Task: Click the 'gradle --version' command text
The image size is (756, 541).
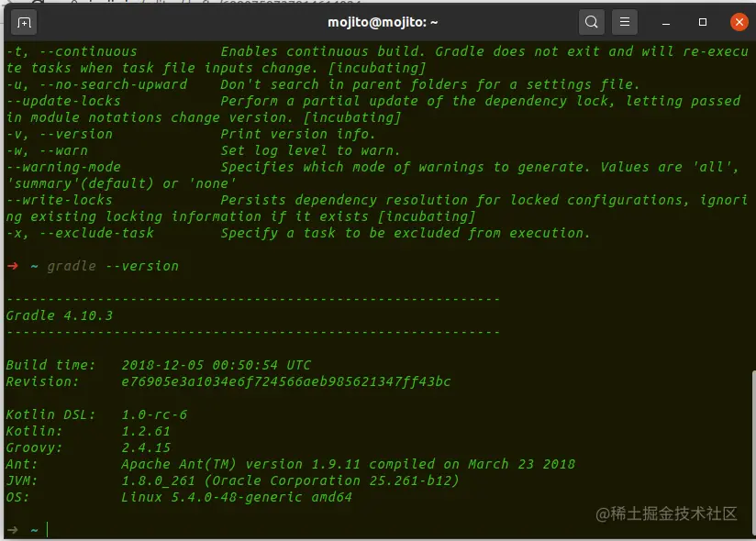Action: click(113, 266)
